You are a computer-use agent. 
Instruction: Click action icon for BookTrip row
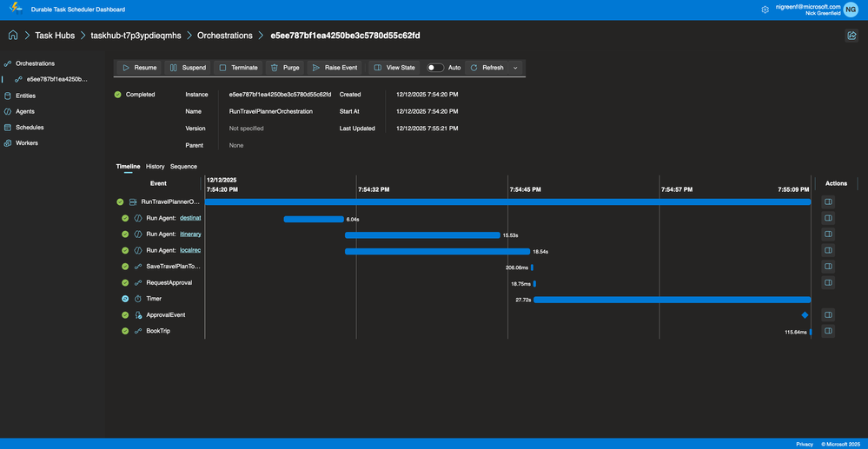pyautogui.click(x=828, y=331)
